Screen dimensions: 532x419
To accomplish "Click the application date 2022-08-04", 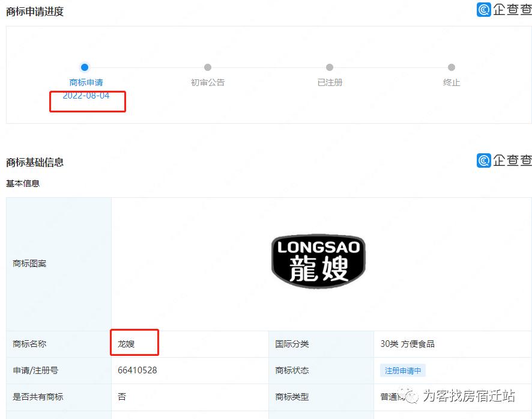I will pyautogui.click(x=86, y=96).
